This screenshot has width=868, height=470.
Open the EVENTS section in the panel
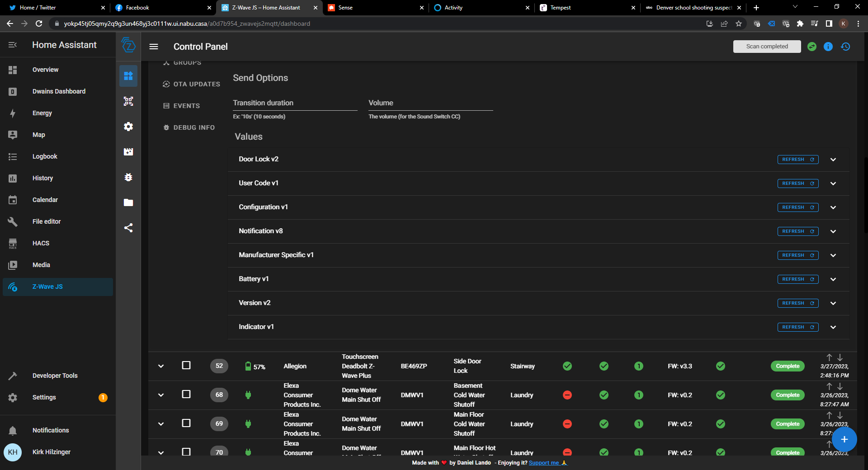pyautogui.click(x=186, y=105)
